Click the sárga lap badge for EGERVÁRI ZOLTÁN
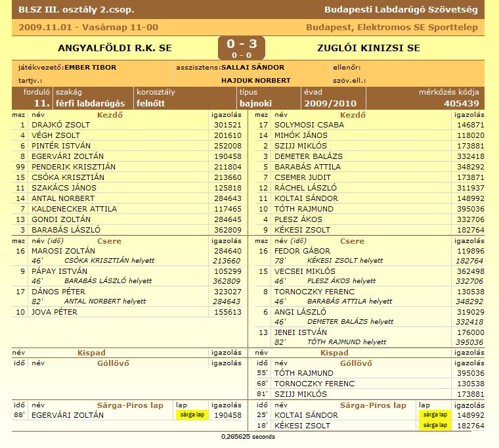This screenshot has height=448, width=499. (192, 415)
